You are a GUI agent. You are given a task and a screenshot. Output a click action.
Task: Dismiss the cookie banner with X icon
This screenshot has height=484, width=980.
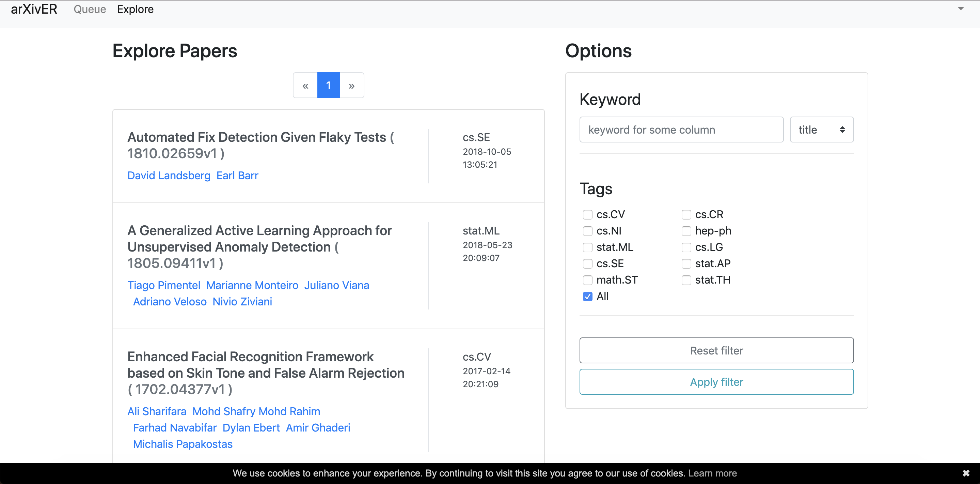[966, 473]
